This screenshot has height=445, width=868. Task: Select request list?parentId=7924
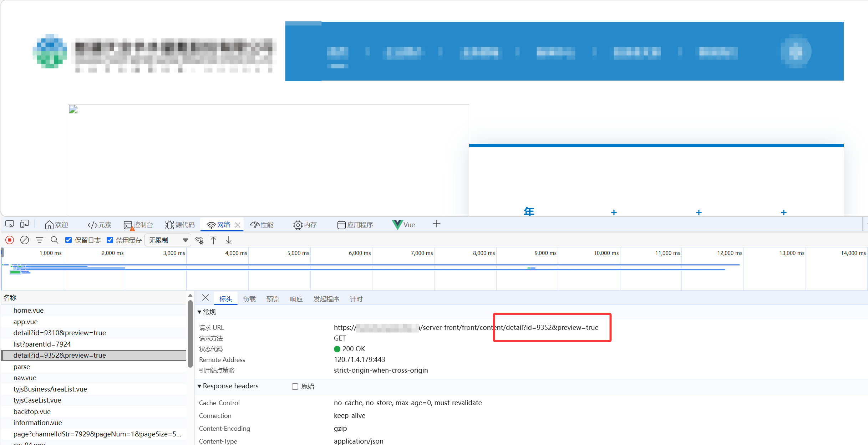(x=42, y=344)
